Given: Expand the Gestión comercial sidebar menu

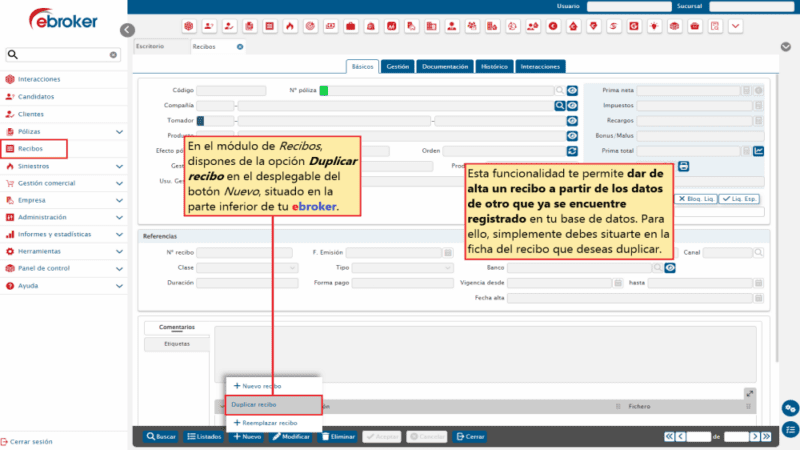Looking at the screenshot, I should [x=119, y=183].
